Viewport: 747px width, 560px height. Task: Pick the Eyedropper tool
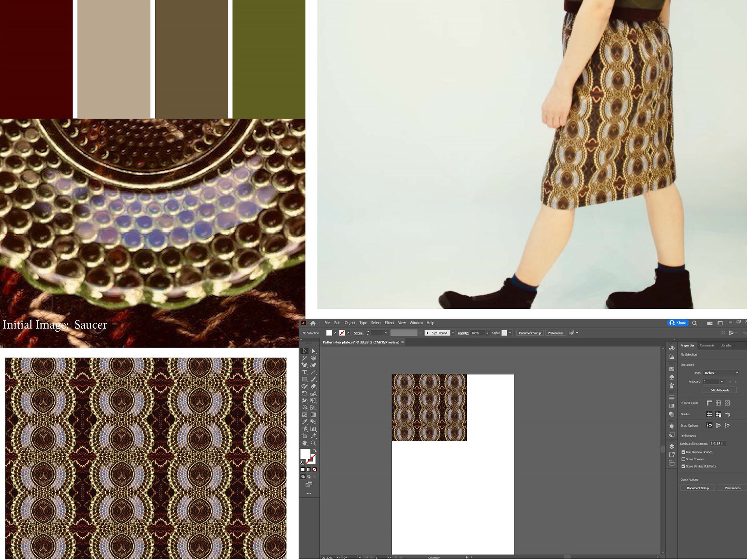coord(305,422)
